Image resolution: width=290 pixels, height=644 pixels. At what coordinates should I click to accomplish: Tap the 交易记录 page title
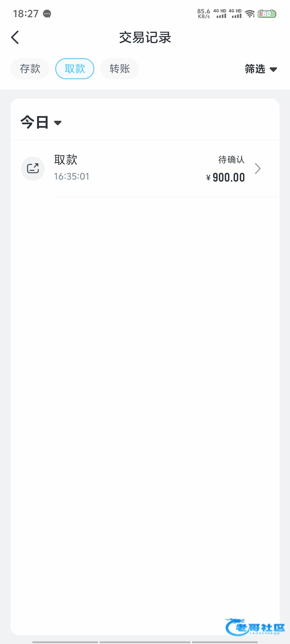[x=145, y=37]
